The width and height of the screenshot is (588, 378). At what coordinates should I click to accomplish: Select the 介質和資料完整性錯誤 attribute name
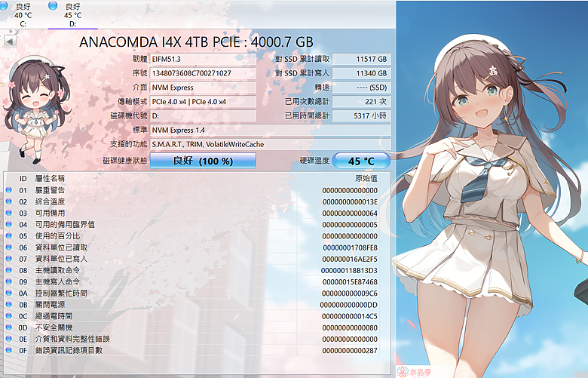(x=72, y=339)
